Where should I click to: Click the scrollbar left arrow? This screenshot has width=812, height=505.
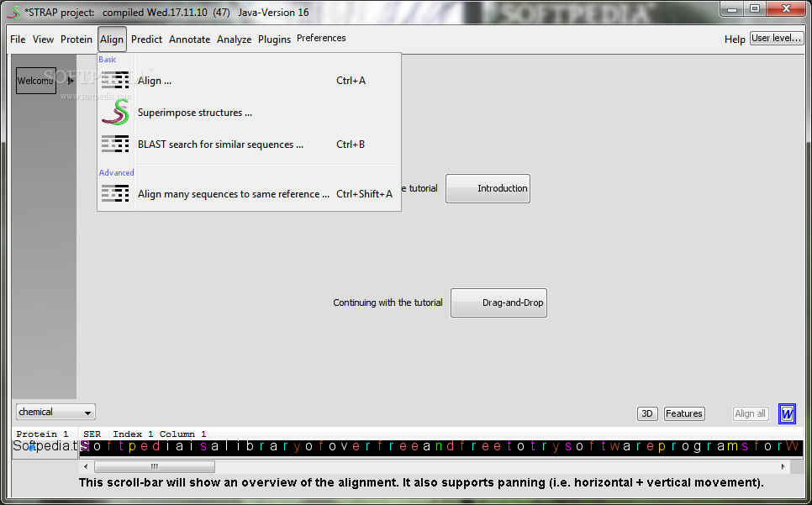[87, 466]
